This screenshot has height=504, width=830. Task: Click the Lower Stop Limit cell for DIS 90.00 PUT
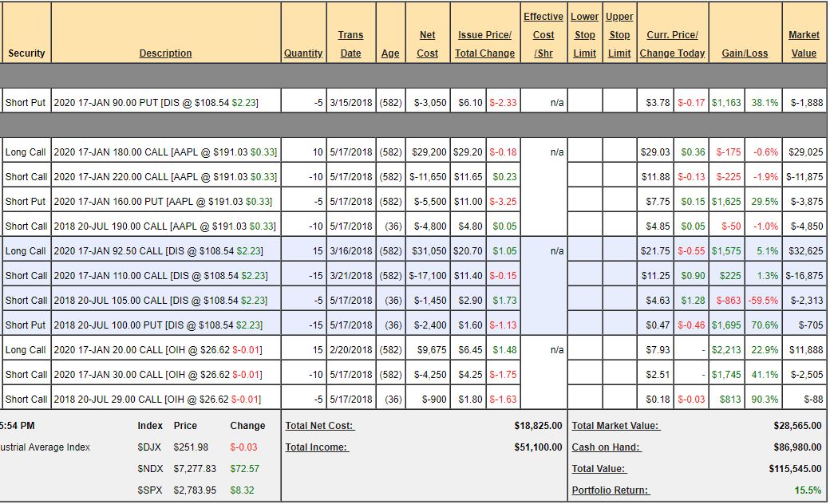[x=585, y=103]
